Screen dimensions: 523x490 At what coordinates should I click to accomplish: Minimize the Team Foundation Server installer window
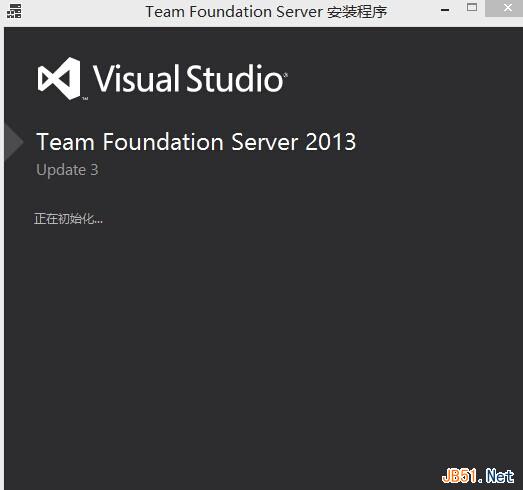[x=445, y=10]
